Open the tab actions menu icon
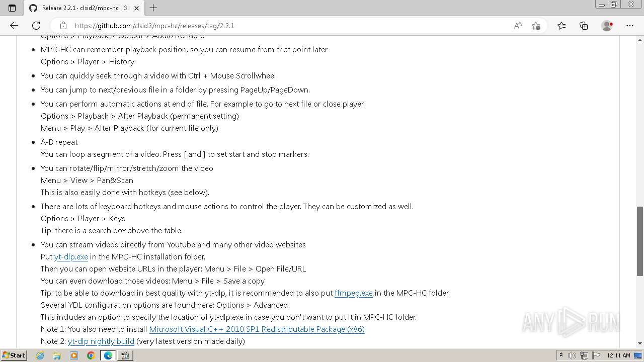 tap(12, 8)
